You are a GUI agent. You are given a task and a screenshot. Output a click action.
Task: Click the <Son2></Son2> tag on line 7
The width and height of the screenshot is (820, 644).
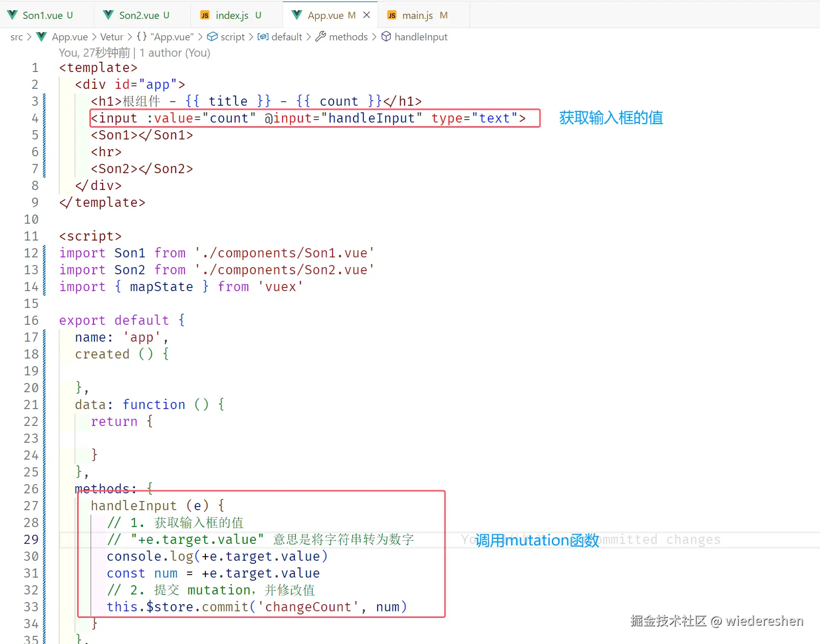coord(142,169)
